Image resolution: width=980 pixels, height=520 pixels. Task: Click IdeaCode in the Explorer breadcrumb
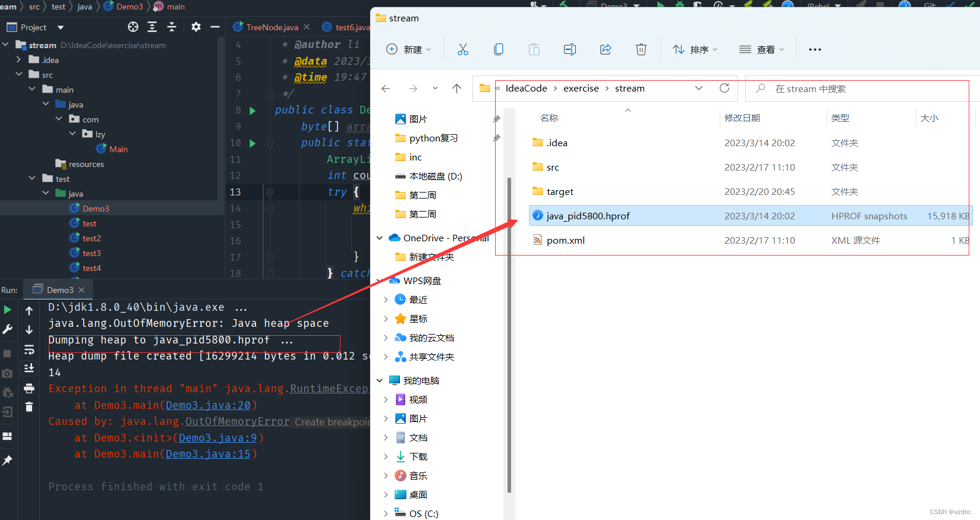(526, 88)
